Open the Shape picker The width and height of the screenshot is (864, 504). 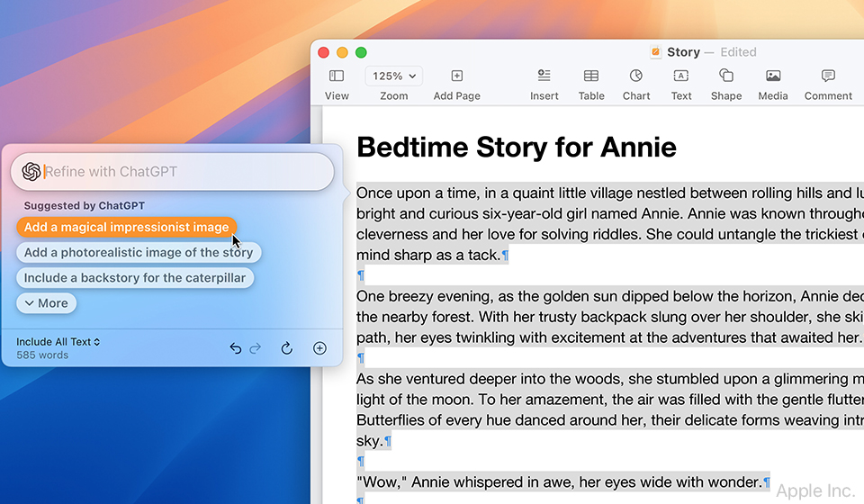[x=726, y=76]
